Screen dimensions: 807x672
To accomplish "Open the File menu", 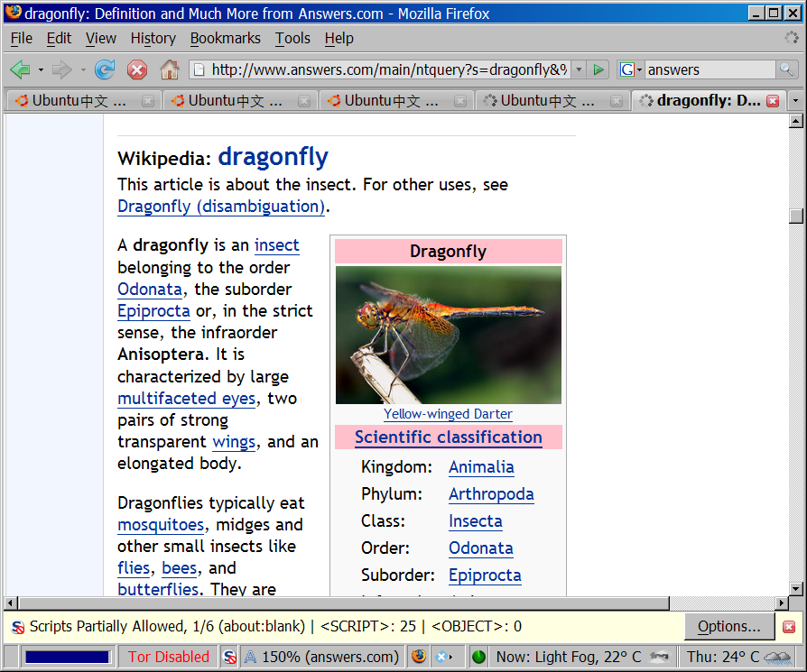I will coord(22,39).
